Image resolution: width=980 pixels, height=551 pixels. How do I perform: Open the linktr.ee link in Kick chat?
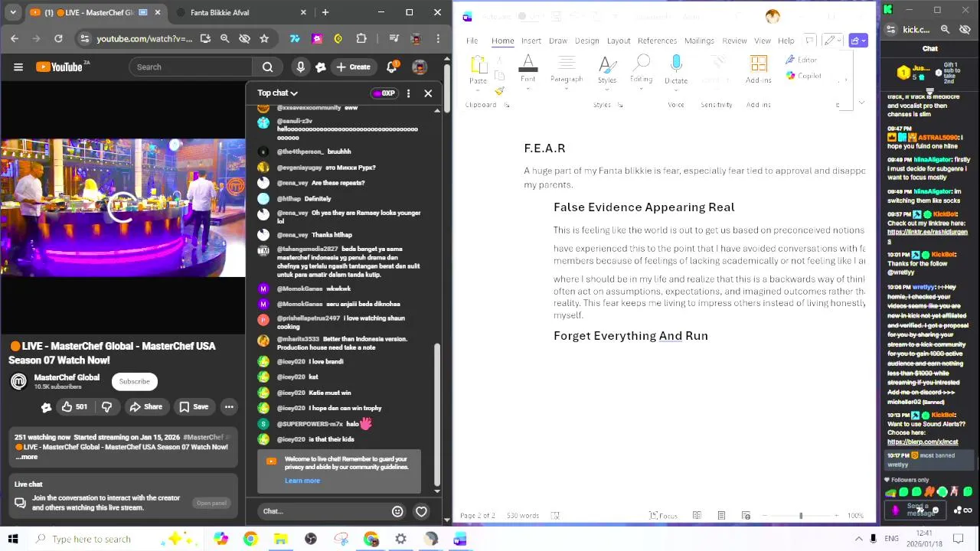[927, 236]
